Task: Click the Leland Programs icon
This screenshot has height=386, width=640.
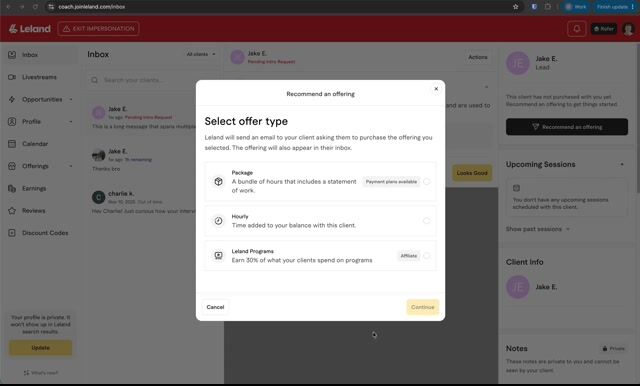Action: pos(218,256)
